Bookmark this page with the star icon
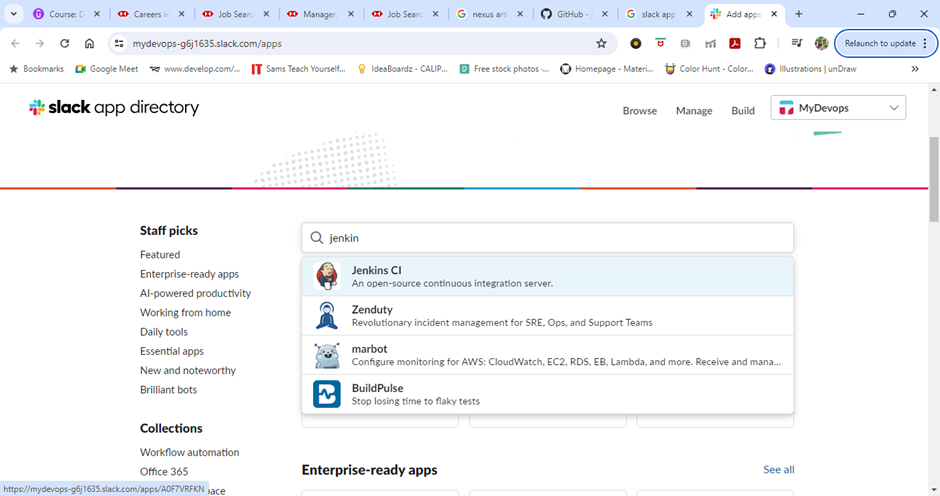The width and height of the screenshot is (940, 496). [601, 43]
